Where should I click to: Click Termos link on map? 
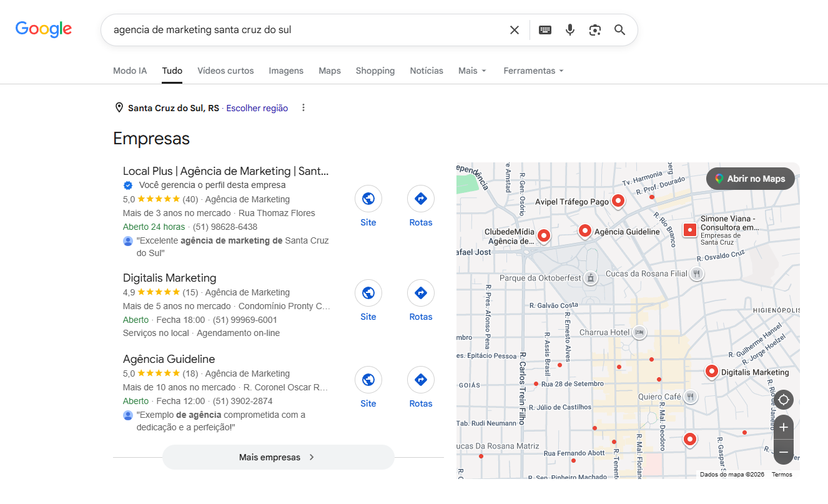782,475
